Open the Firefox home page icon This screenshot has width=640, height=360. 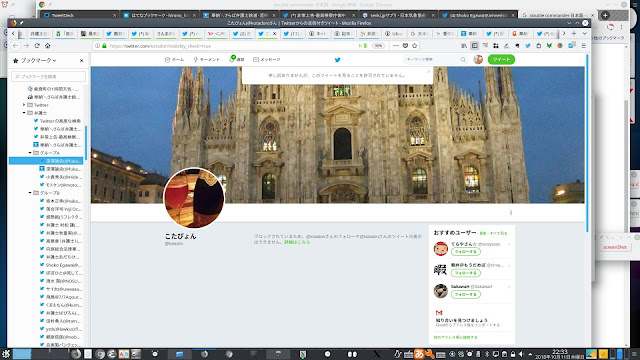[47, 46]
